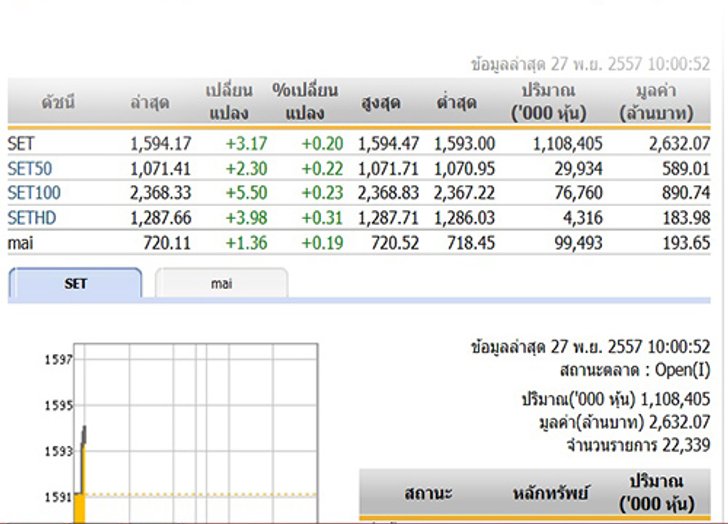Click mai volume 99,493

tap(578, 243)
